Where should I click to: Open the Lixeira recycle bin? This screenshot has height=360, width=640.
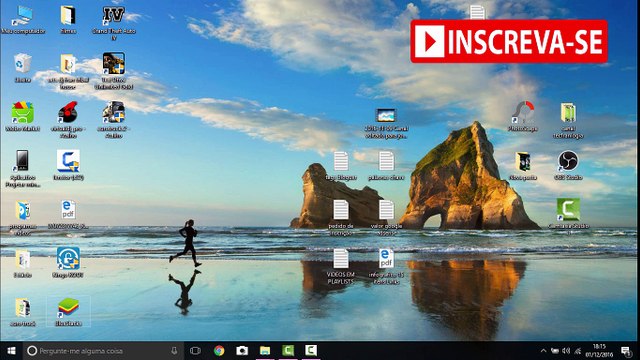[x=23, y=68]
